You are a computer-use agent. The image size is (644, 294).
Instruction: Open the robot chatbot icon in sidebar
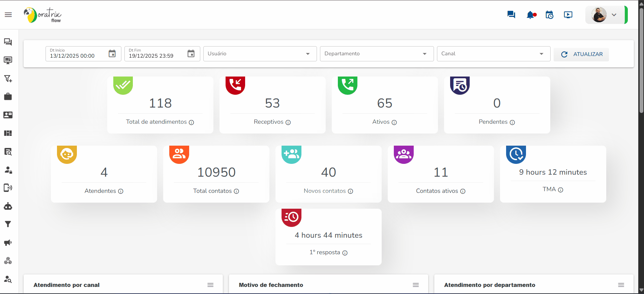tap(8, 206)
